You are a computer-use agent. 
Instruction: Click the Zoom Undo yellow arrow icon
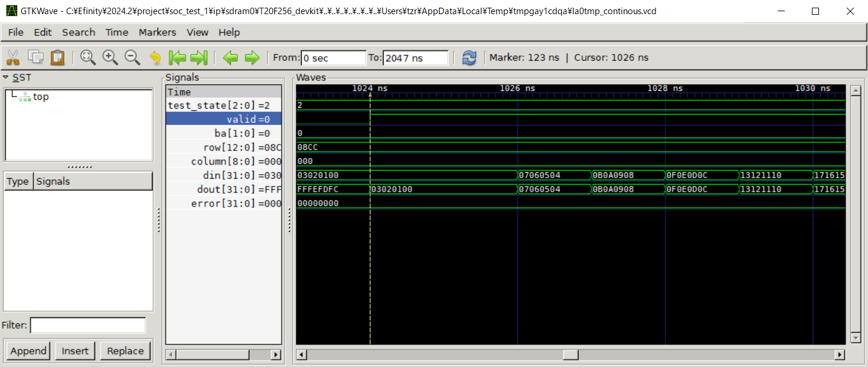tap(155, 57)
